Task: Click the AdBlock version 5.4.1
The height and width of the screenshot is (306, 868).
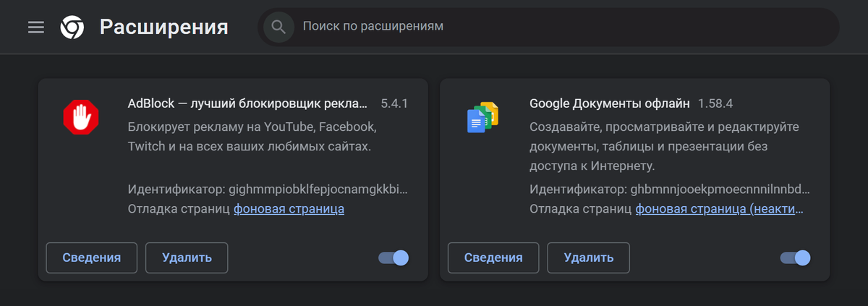Action: coord(394,103)
